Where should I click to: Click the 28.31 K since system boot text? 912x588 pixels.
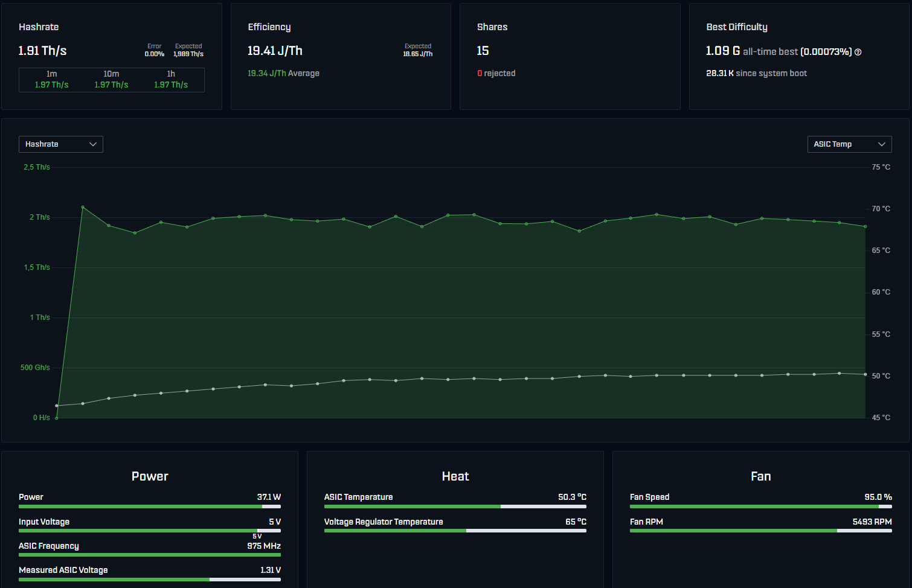[756, 74]
